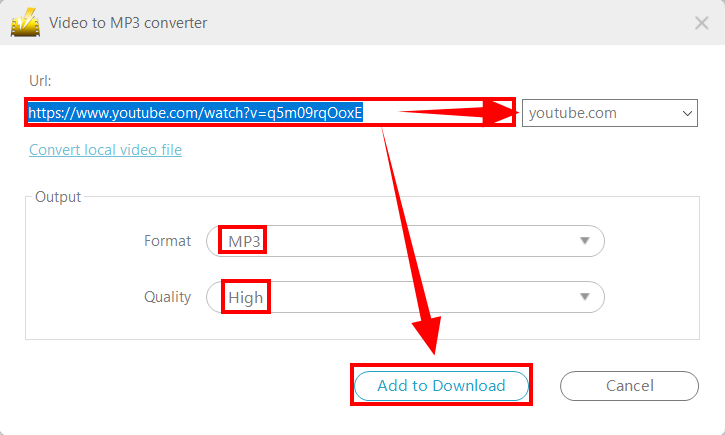Click the Convert local video file link
This screenshot has width=725, height=435.
(105, 150)
